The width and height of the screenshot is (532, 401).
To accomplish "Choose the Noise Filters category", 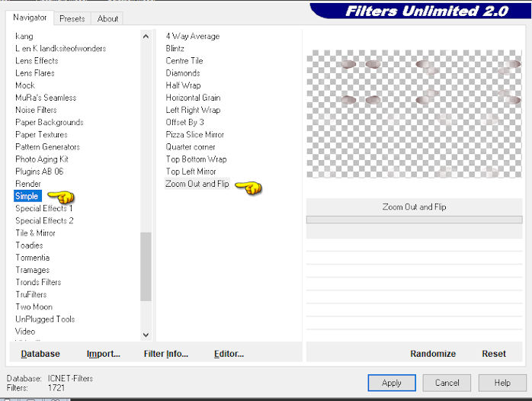I will point(36,110).
